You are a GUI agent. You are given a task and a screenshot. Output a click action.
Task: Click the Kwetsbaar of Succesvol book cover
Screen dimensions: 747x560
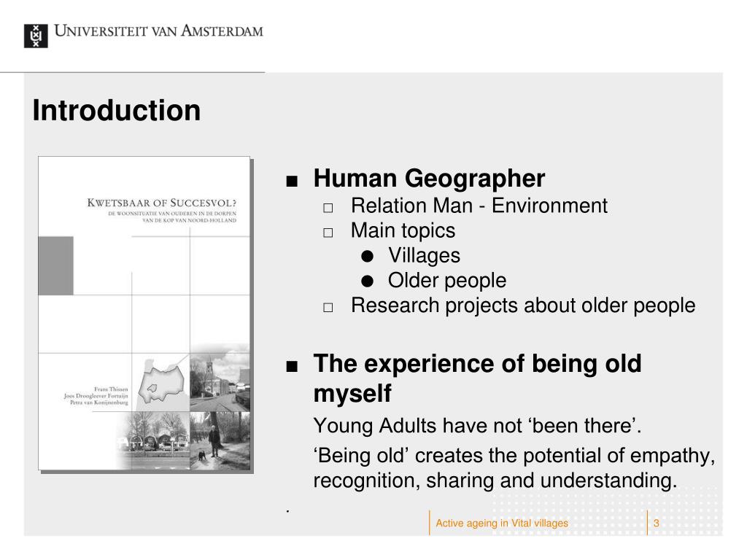[145, 314]
